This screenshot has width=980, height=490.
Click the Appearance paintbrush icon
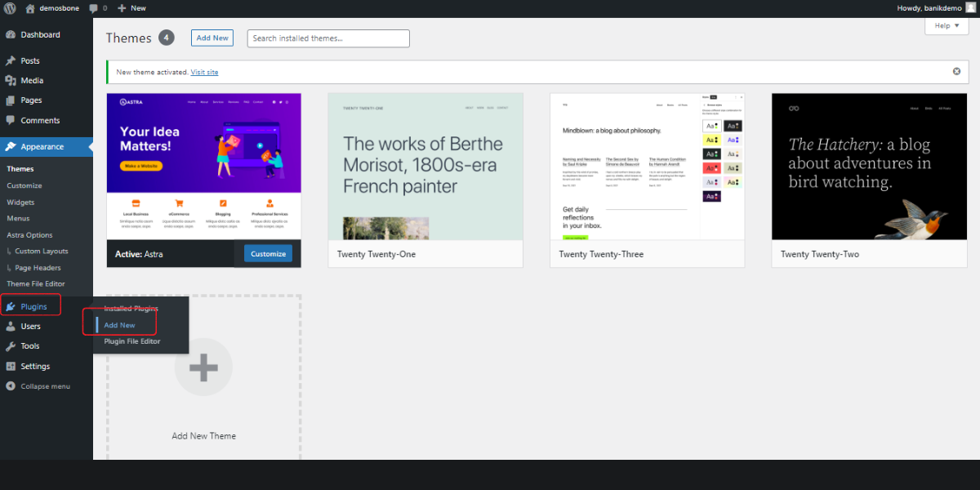click(x=11, y=147)
